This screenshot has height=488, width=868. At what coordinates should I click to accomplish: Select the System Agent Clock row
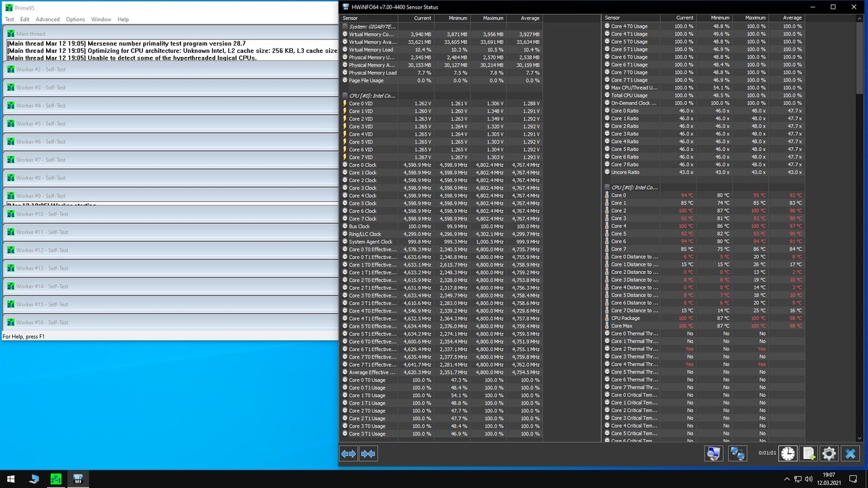[x=441, y=241]
